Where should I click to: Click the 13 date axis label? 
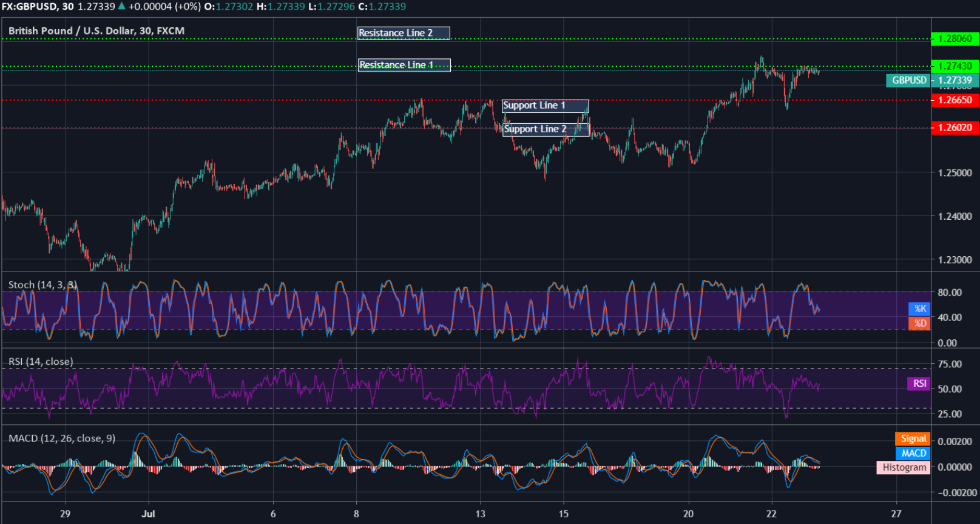(480, 514)
